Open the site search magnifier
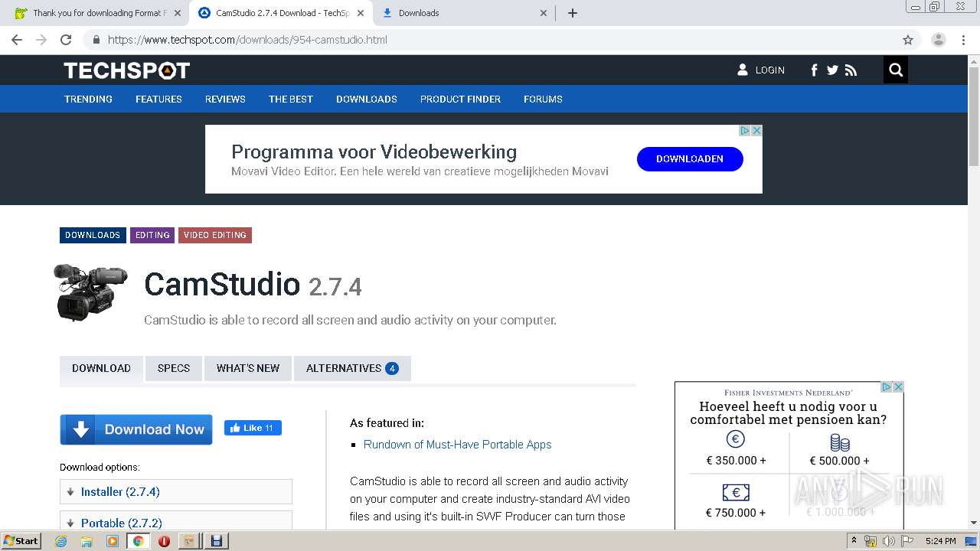 (x=896, y=70)
